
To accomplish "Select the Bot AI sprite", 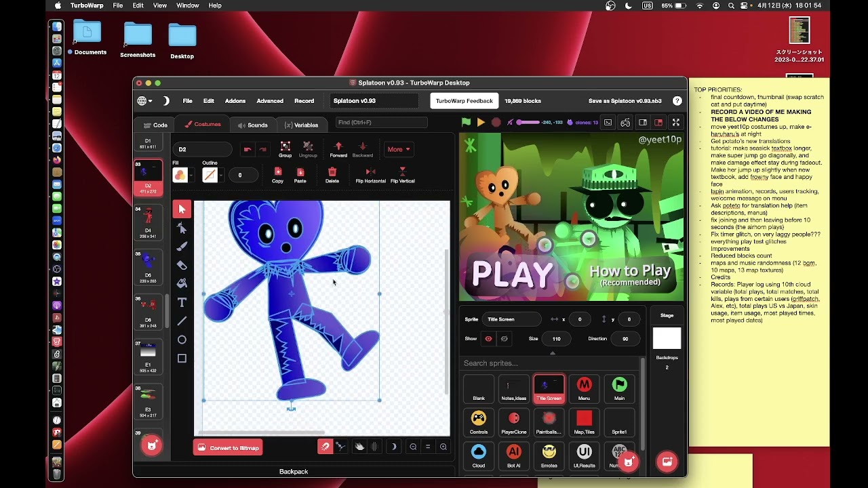I will click(513, 455).
